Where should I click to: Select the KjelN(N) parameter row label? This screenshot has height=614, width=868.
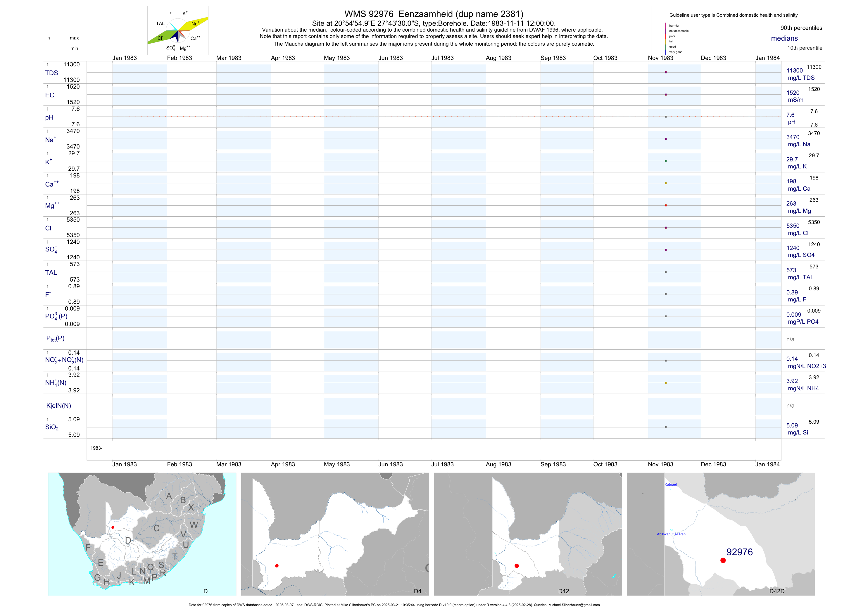[x=58, y=406]
